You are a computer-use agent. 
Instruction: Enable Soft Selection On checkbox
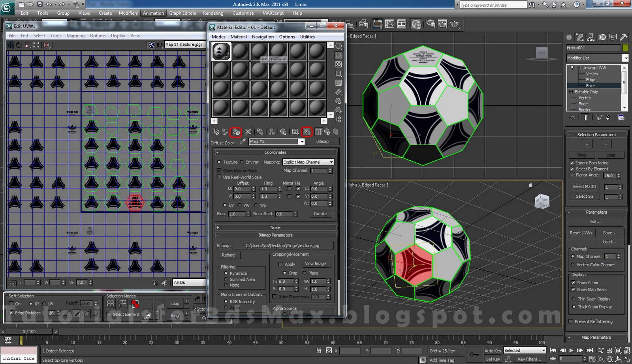click(11, 304)
